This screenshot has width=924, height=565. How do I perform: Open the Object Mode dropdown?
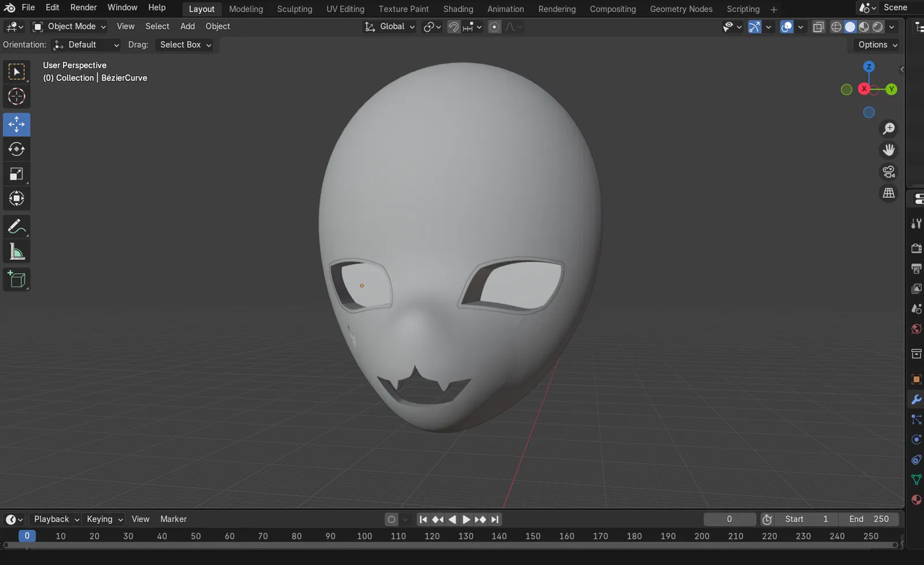(x=69, y=27)
